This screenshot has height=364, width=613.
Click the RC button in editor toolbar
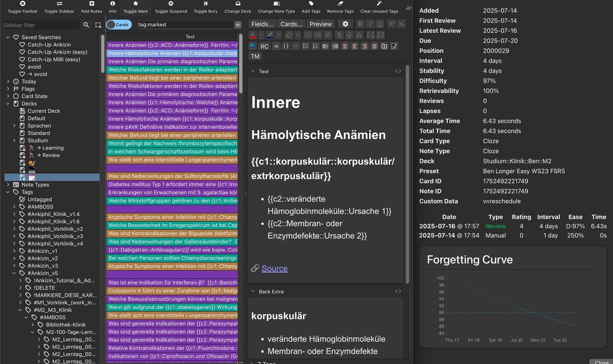264,46
